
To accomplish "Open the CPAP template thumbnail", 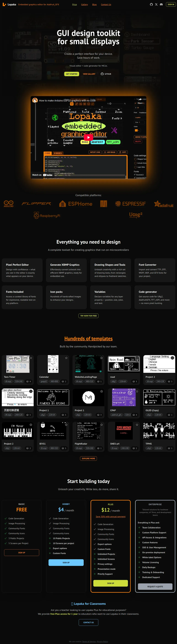I will point(124,397).
